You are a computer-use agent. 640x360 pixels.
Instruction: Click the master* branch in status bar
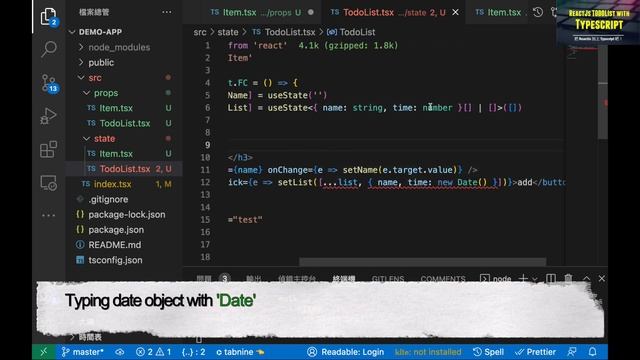(82, 352)
